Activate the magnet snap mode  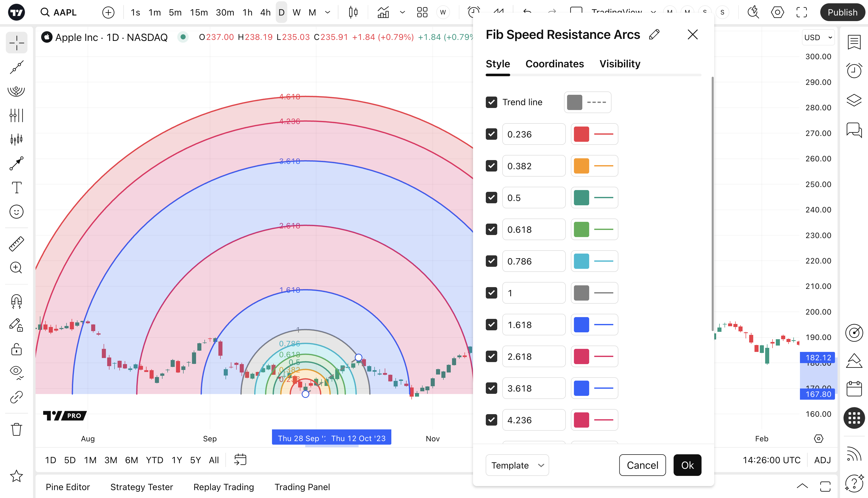[x=16, y=301]
